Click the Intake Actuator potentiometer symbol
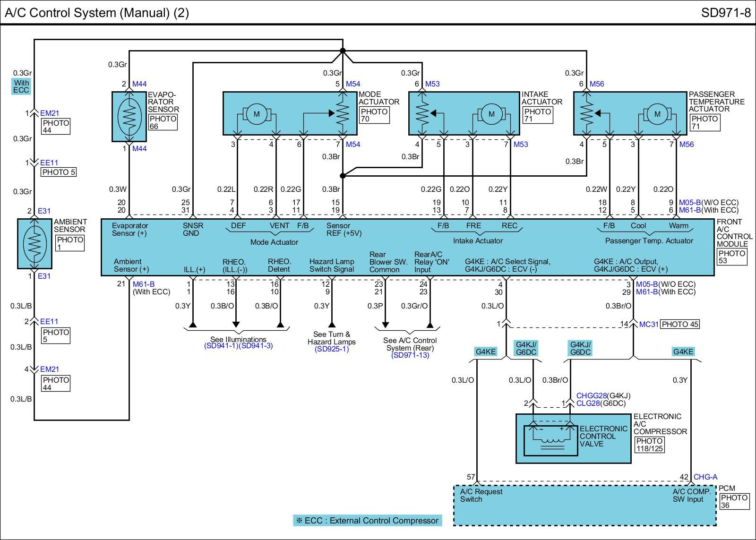 (422, 113)
